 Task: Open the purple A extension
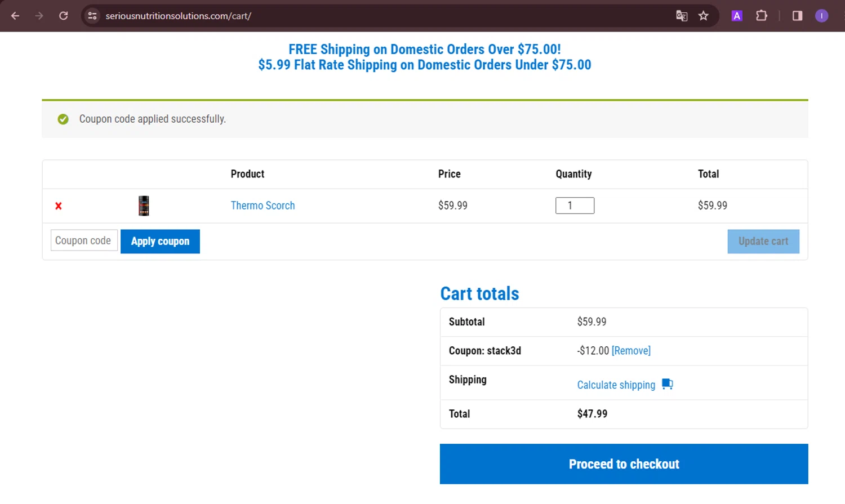coord(737,16)
